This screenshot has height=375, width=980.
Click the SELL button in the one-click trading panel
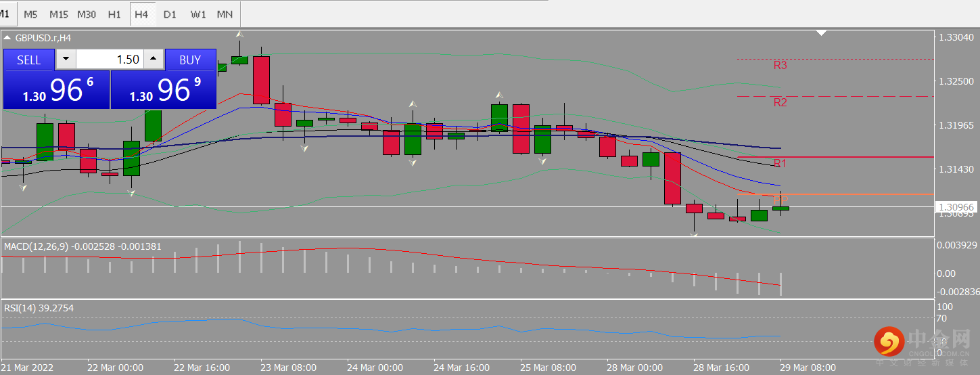coord(28,60)
